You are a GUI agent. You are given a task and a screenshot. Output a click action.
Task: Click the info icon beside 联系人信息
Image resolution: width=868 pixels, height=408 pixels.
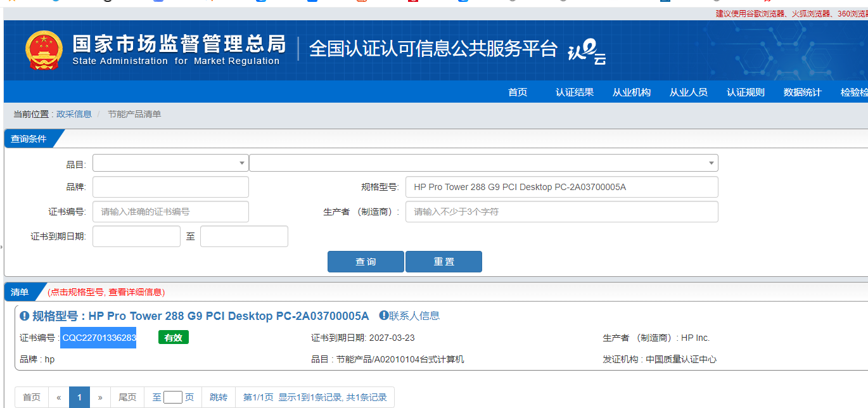(383, 316)
